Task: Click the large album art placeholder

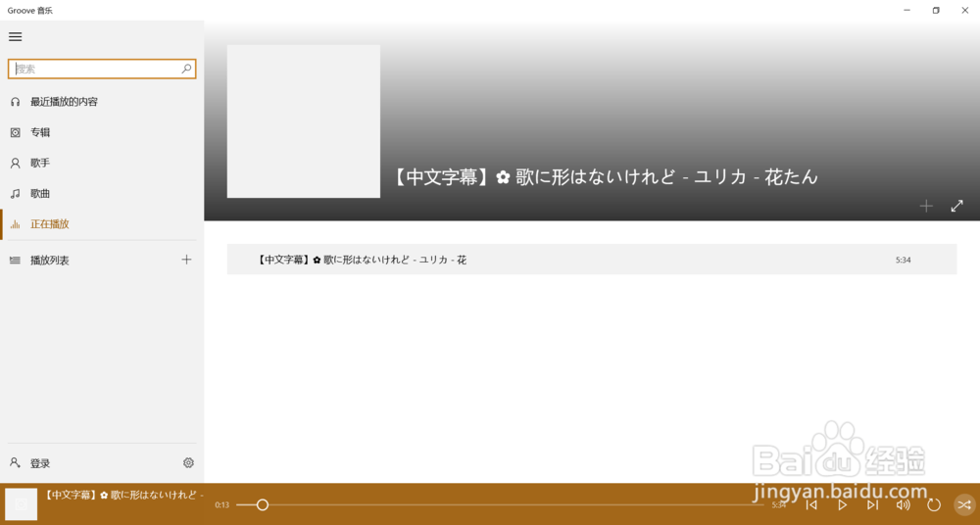Action: [303, 121]
